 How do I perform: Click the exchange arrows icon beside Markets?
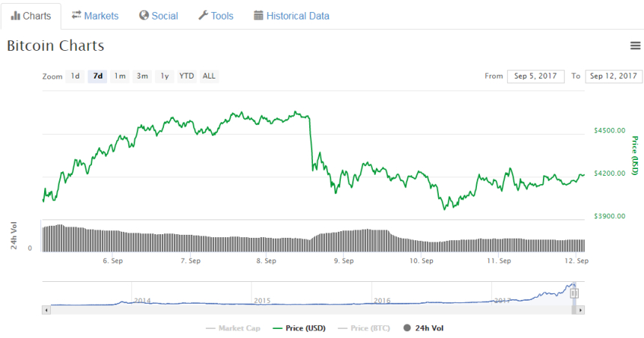click(x=76, y=15)
